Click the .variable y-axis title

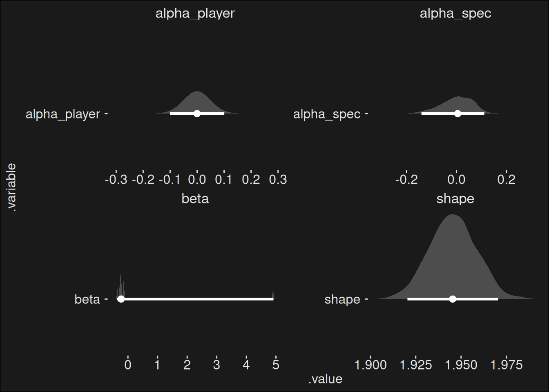[x=11, y=187]
